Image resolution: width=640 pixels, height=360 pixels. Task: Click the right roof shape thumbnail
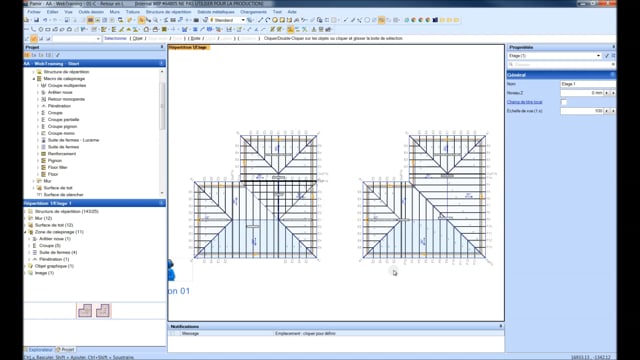pyautogui.click(x=102, y=311)
